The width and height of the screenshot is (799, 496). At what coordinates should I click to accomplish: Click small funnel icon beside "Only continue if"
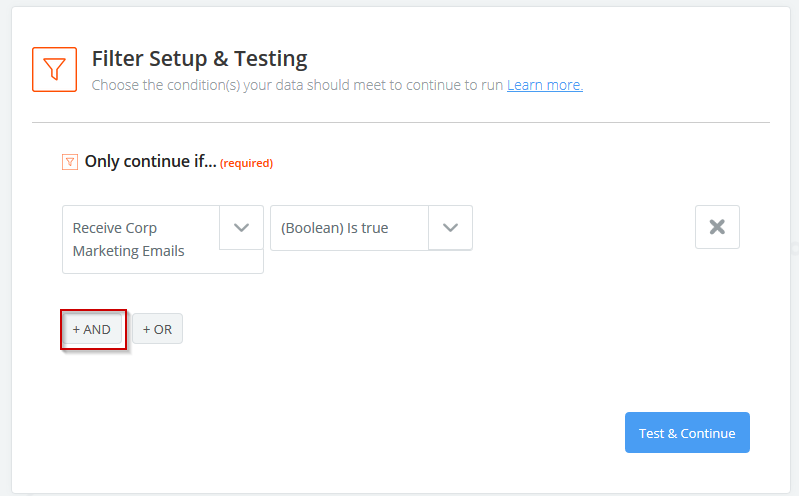pos(70,162)
